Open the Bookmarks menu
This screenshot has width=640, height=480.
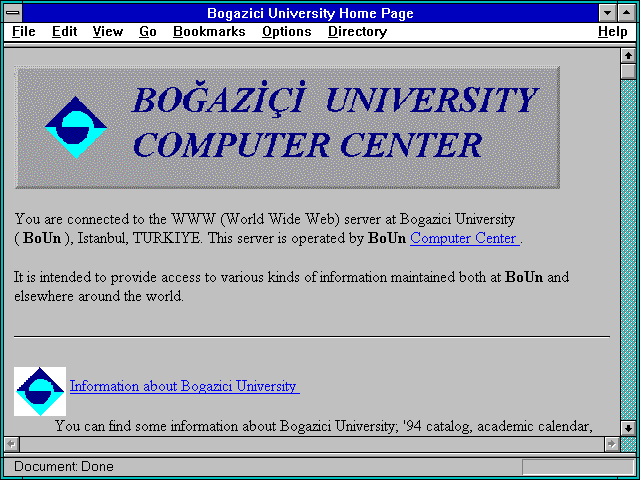[209, 32]
